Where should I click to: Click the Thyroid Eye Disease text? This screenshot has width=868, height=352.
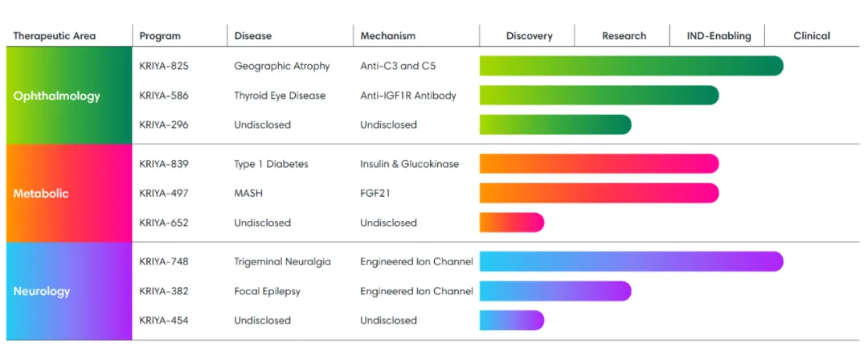[x=280, y=96]
